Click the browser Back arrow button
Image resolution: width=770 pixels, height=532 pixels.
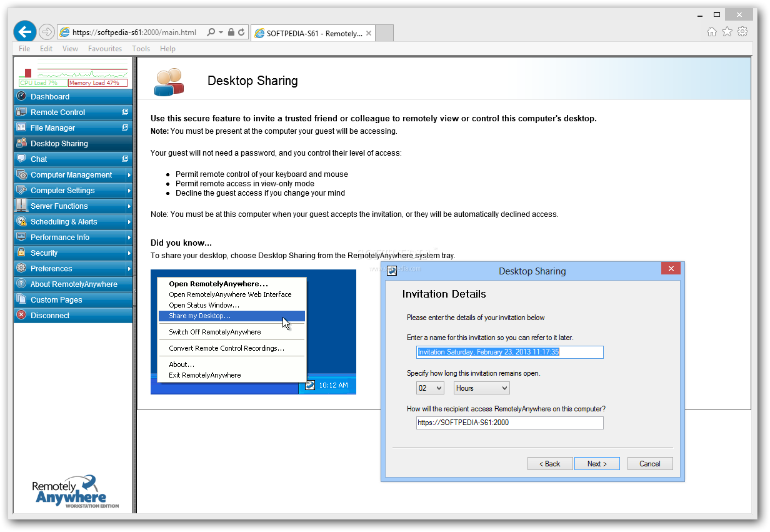point(25,32)
